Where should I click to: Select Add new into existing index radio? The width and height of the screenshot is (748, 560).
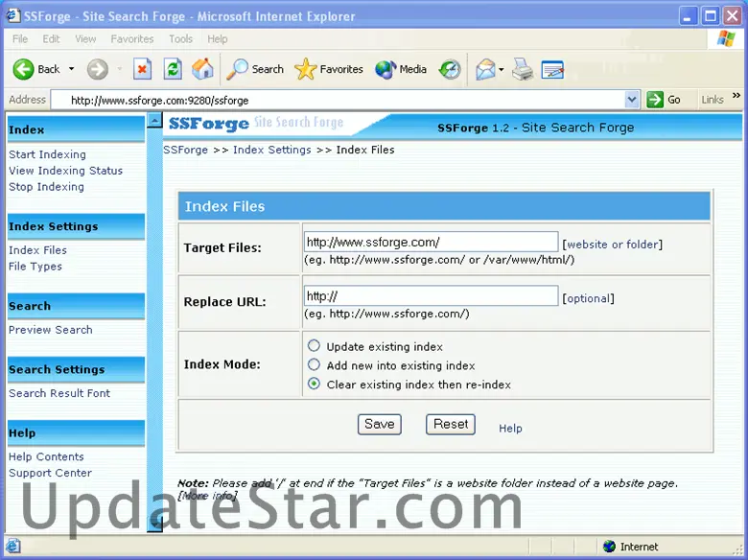coord(314,365)
